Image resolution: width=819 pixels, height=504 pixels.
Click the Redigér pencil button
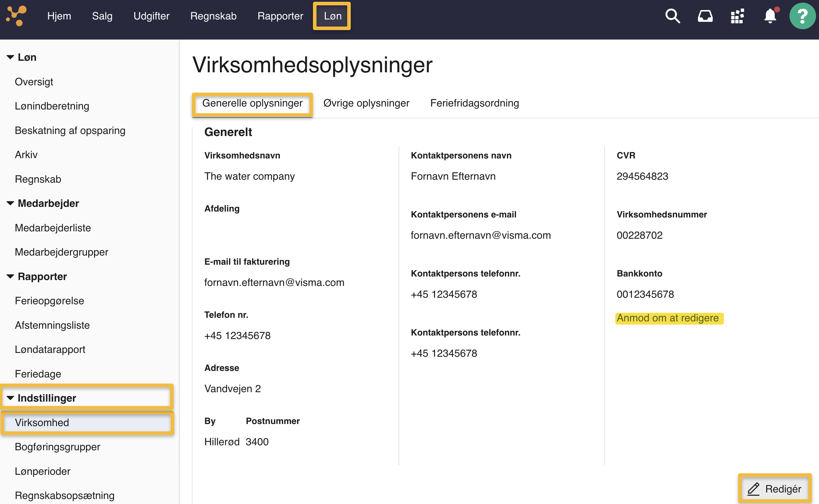[774, 489]
